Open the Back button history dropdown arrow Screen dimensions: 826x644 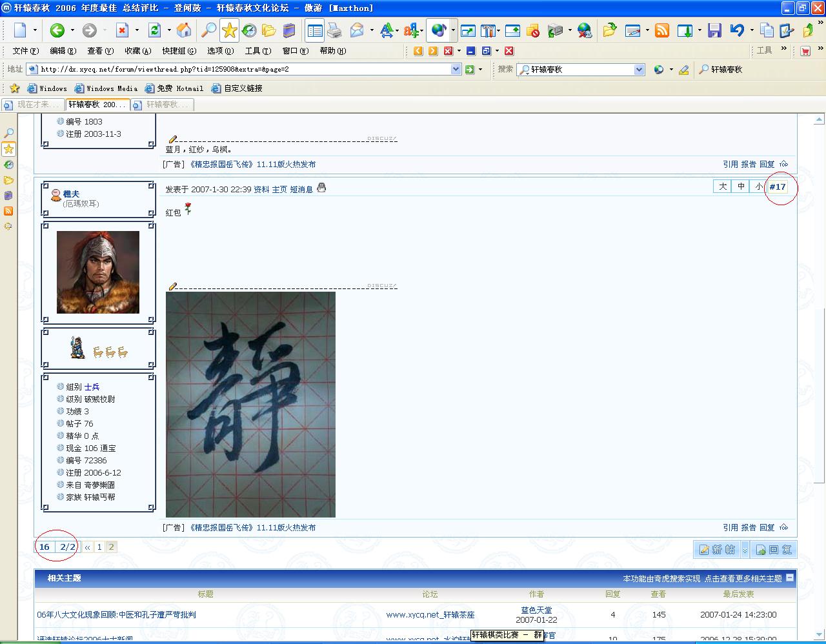pyautogui.click(x=72, y=30)
